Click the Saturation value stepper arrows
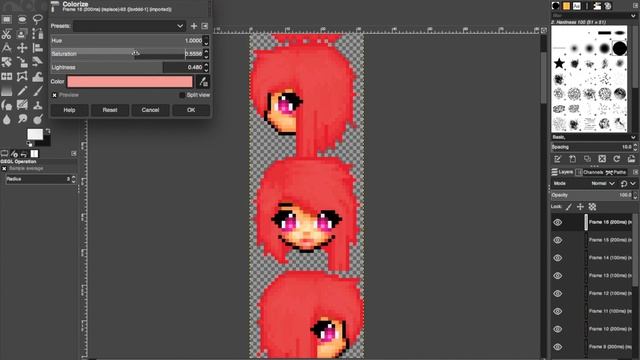This screenshot has width=640, height=360. tap(206, 54)
